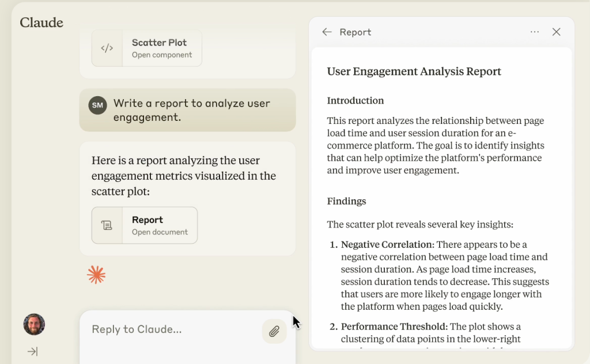Click the Scatter Plot code icon
The image size is (590, 364).
[x=107, y=48]
